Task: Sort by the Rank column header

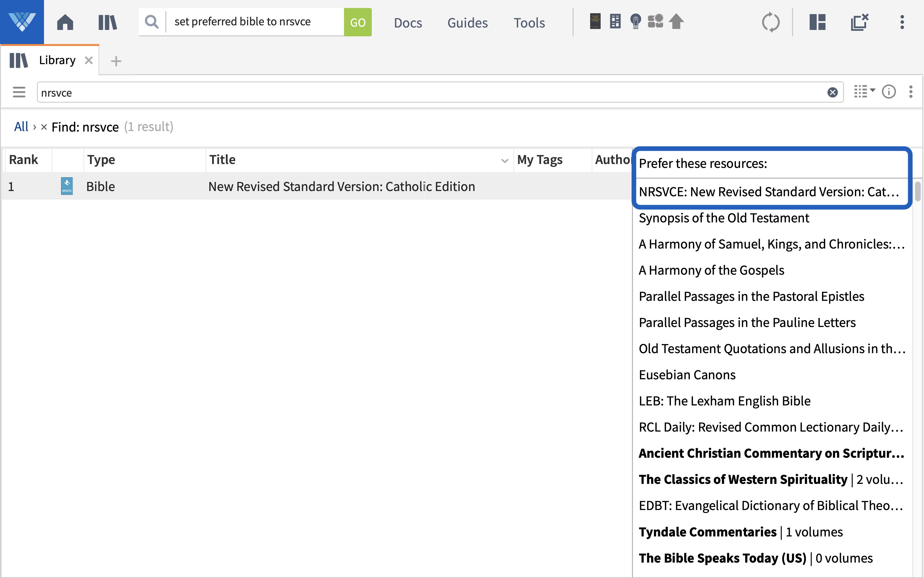Action: pyautogui.click(x=23, y=160)
